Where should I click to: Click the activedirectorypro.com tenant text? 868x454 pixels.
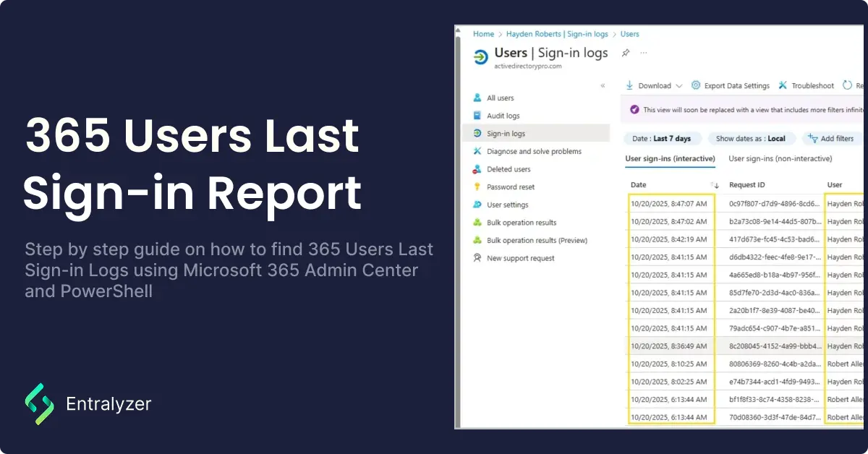(527, 66)
